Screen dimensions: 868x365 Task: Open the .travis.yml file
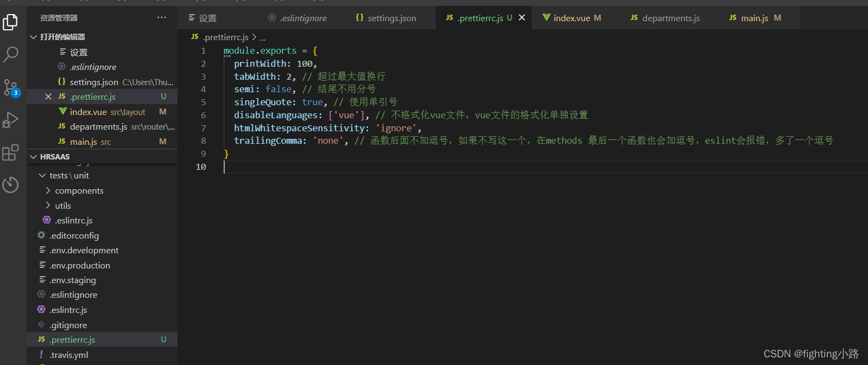[102, 355]
